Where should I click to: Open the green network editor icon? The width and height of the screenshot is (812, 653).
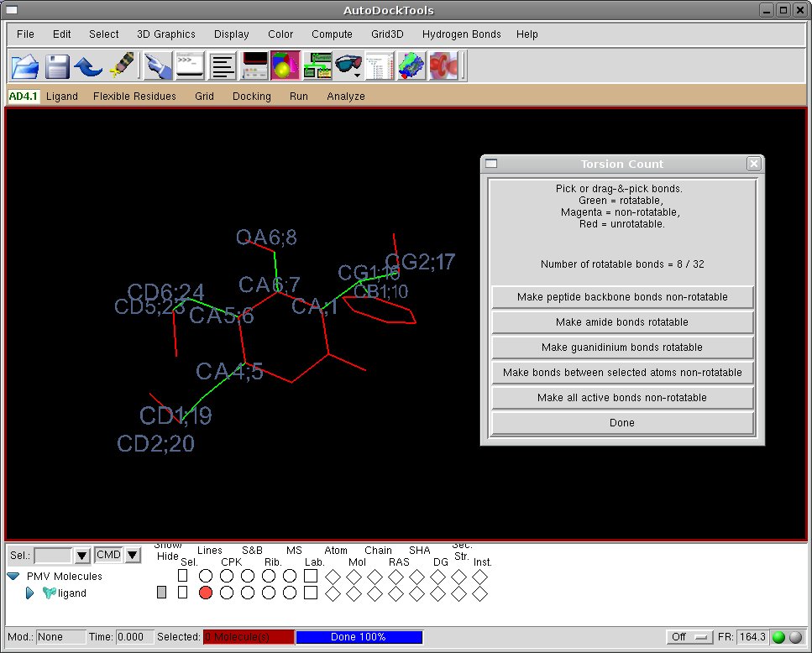coord(317,66)
